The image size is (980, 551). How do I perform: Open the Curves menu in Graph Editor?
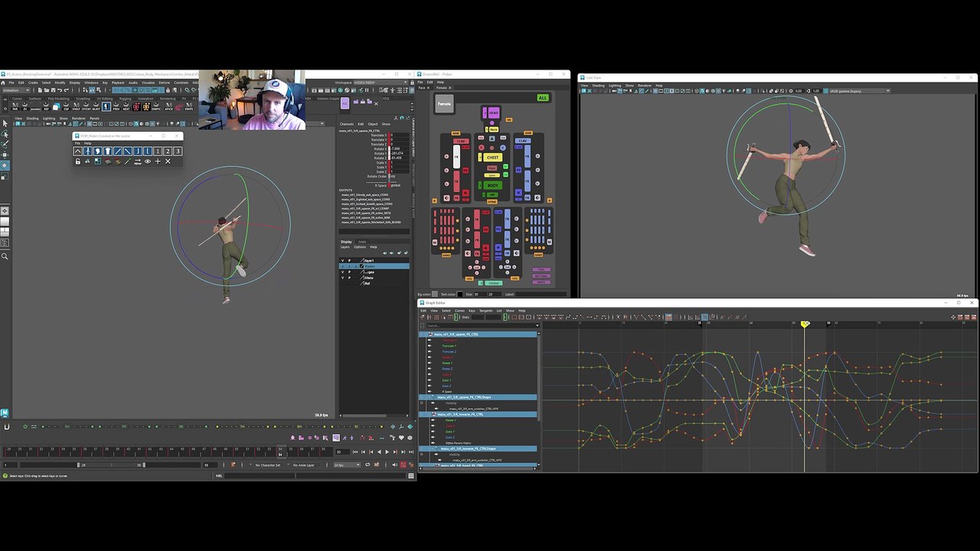tap(459, 311)
